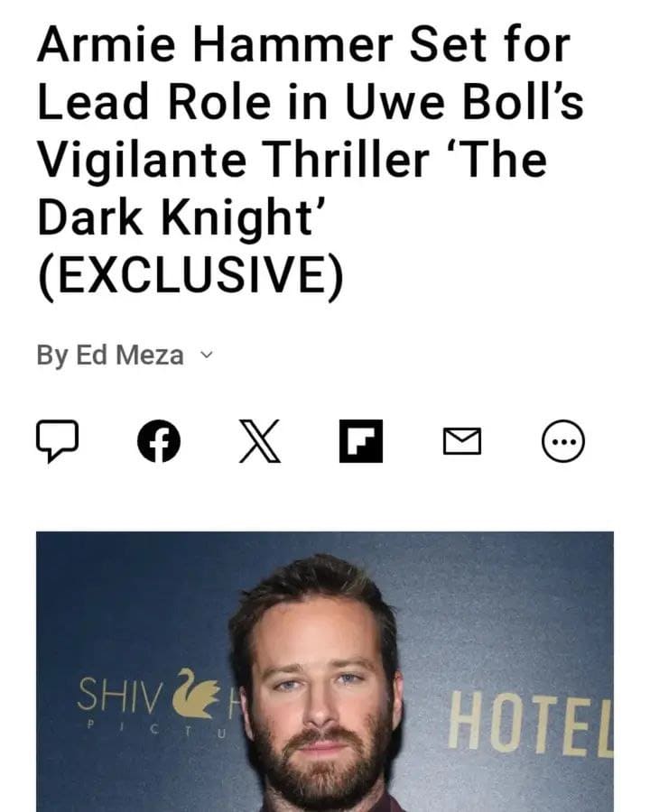This screenshot has width=650, height=812.
Task: Click the word By in byline
Action: (52, 356)
